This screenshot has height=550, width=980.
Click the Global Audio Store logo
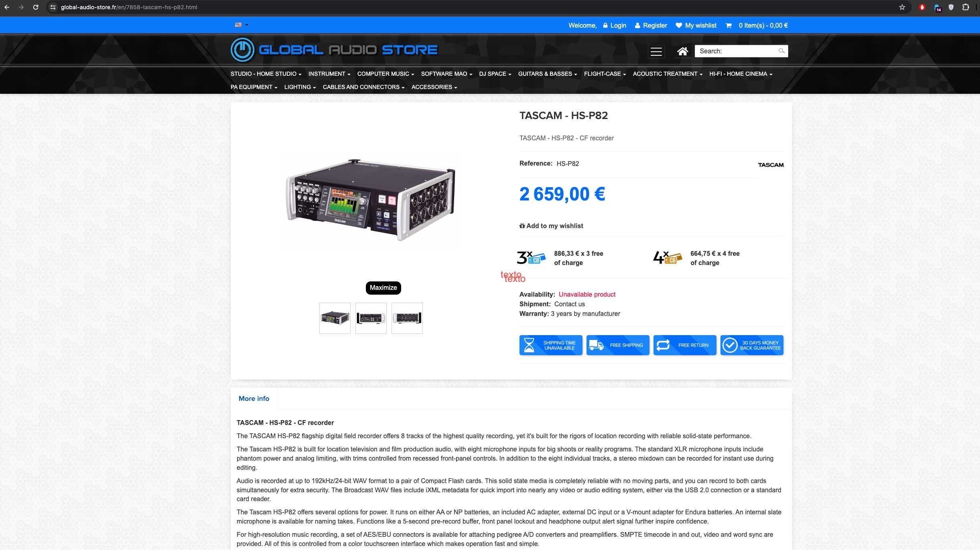[334, 50]
